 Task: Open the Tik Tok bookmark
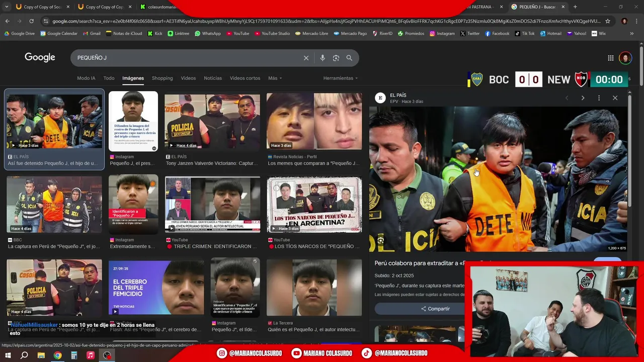coord(525,34)
